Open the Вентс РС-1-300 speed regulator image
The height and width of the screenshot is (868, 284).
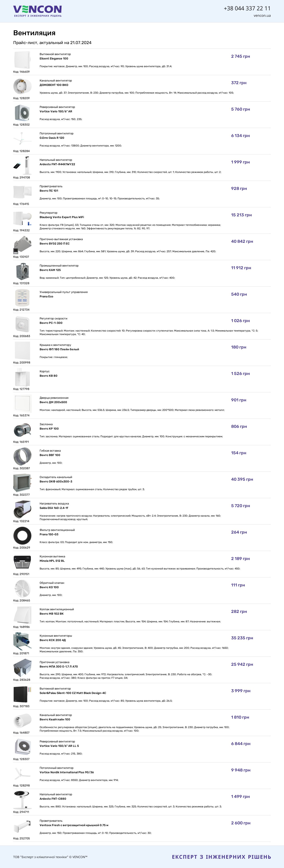coord(22,324)
